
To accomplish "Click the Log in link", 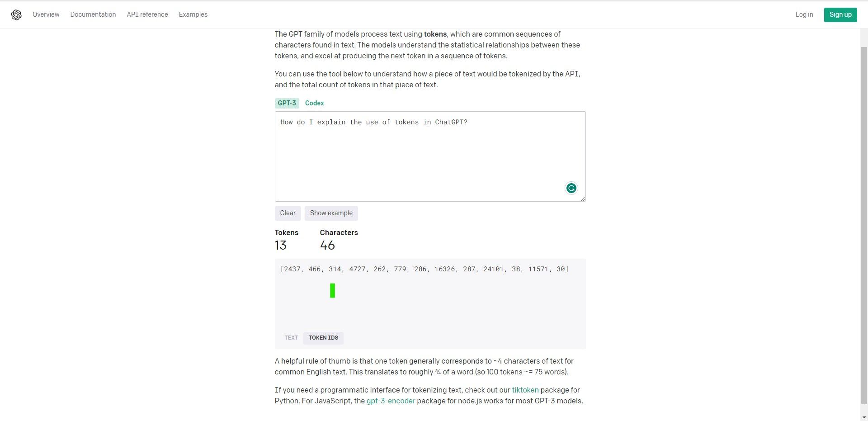I will 804,14.
